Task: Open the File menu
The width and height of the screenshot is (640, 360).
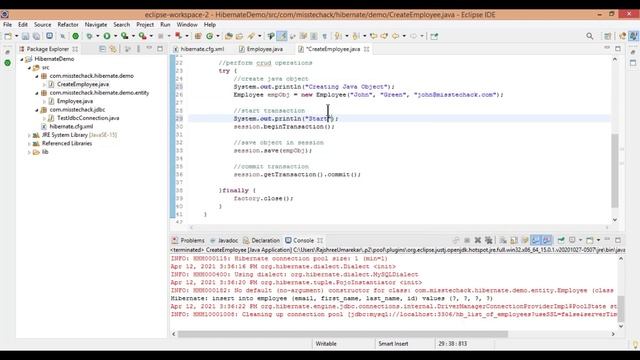Action: coord(7,24)
